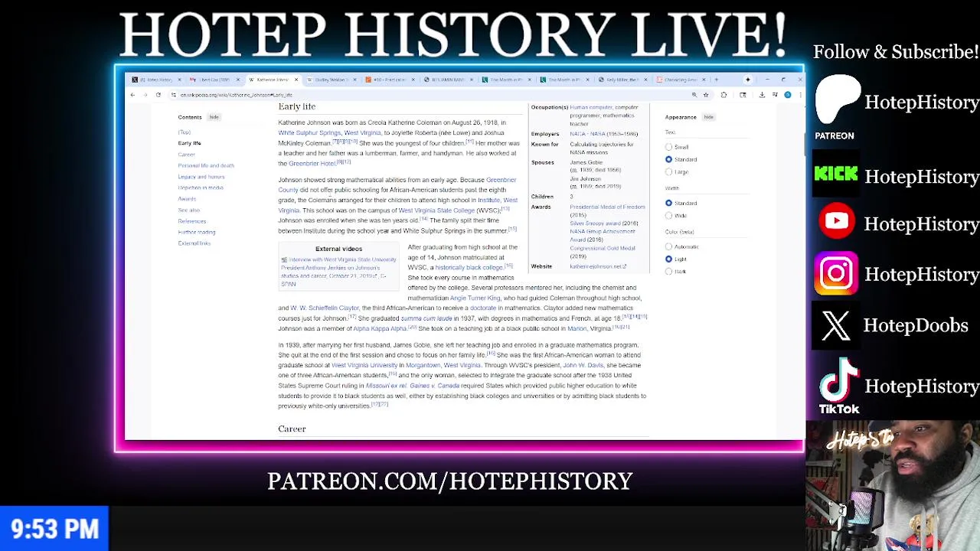Image resolution: width=980 pixels, height=551 pixels.
Task: Switch to the Chronicling America tab
Action: 680,80
